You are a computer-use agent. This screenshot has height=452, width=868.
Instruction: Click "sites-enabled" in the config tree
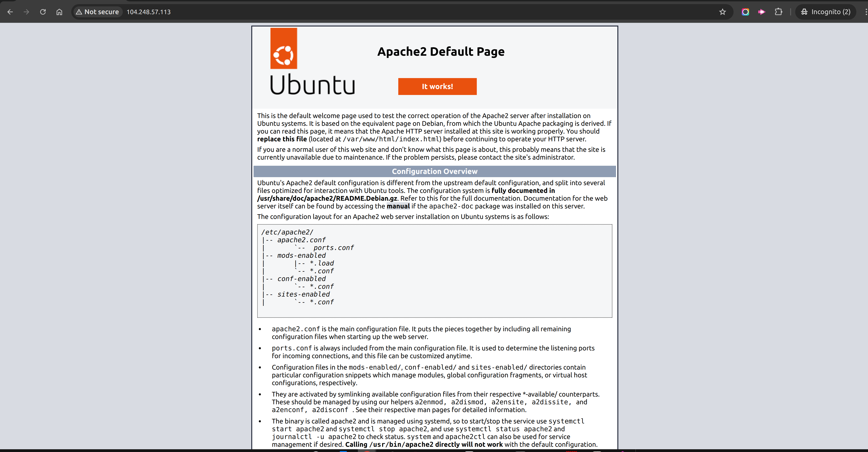coord(303,294)
